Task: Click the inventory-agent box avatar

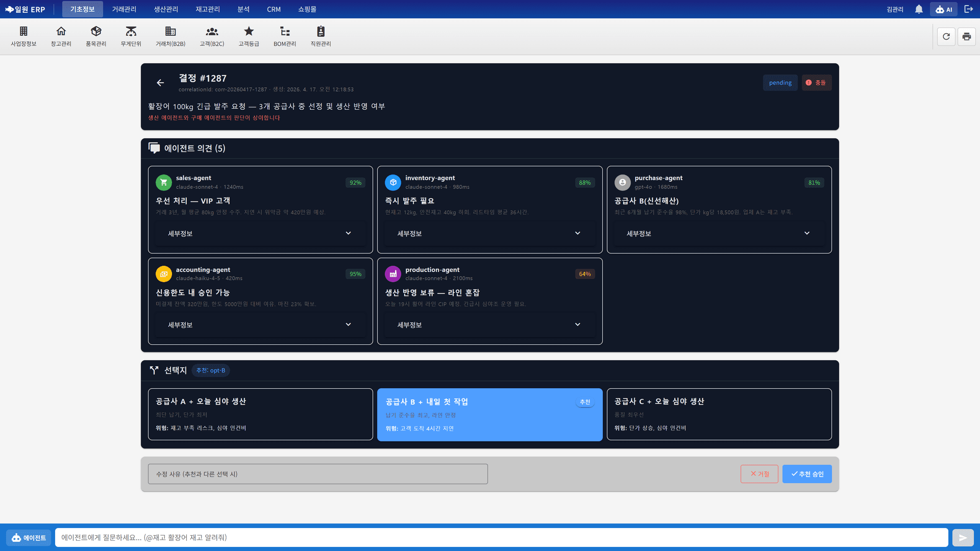Action: (393, 182)
